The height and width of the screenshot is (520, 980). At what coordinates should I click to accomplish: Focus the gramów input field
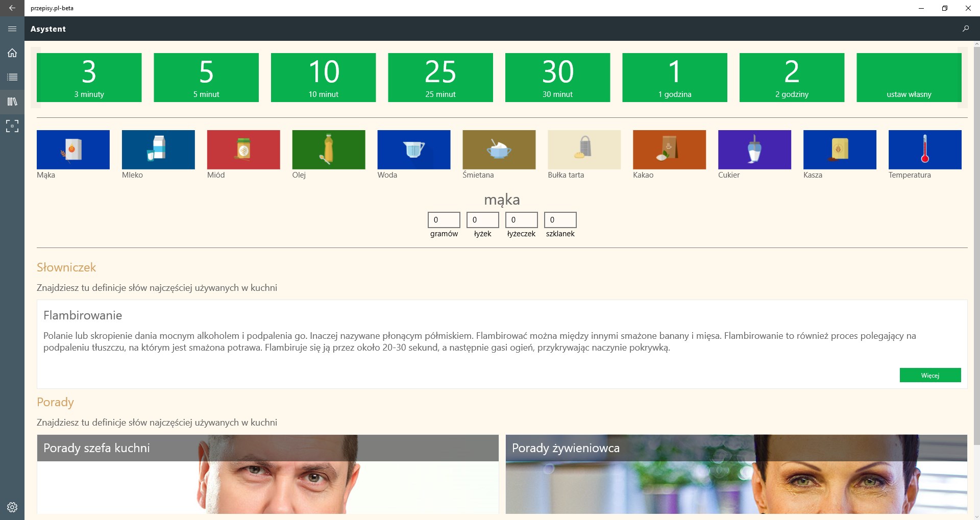444,220
